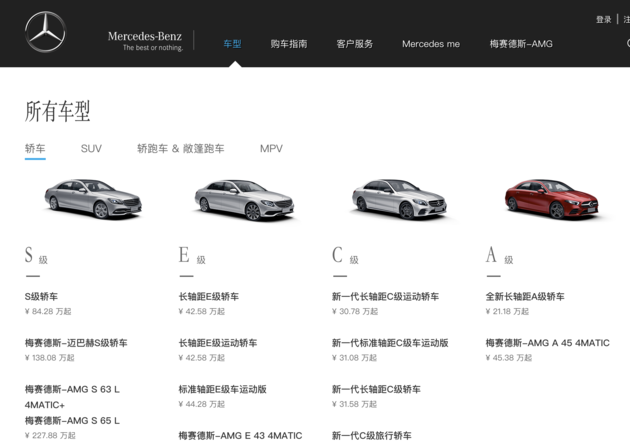Open the S级轿车 model link
Screen dimensions: 630x446
pyautogui.click(x=41, y=297)
